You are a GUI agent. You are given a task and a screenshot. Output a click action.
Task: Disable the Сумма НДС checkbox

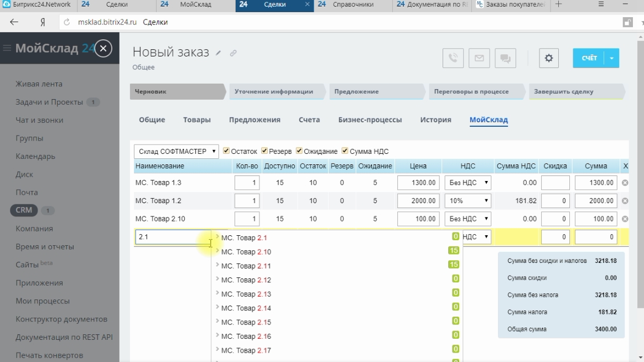click(x=345, y=151)
